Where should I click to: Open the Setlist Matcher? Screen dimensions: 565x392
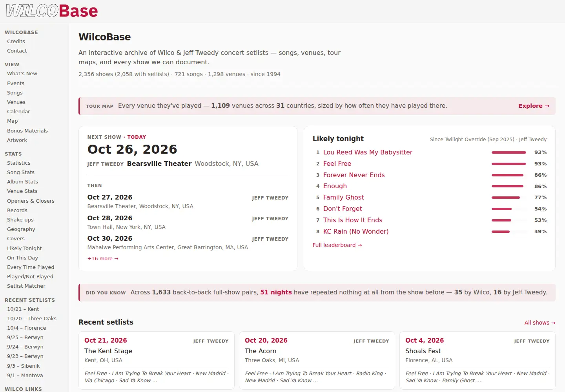(26, 286)
